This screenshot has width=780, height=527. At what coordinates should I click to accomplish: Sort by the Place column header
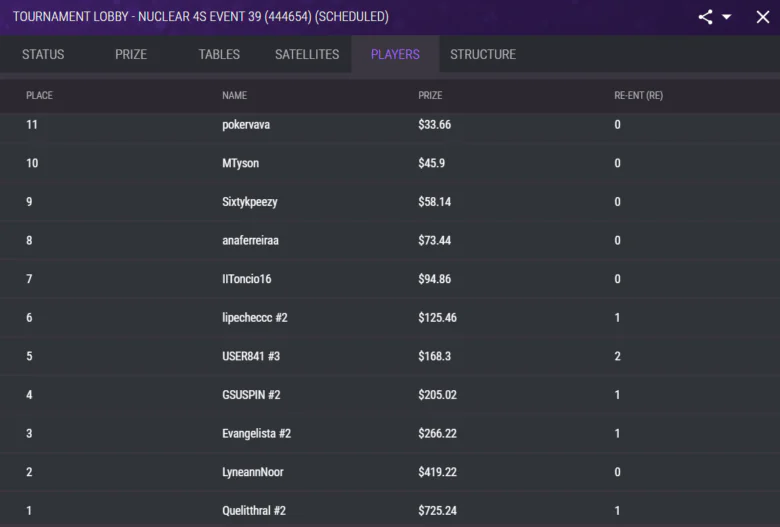pos(39,95)
